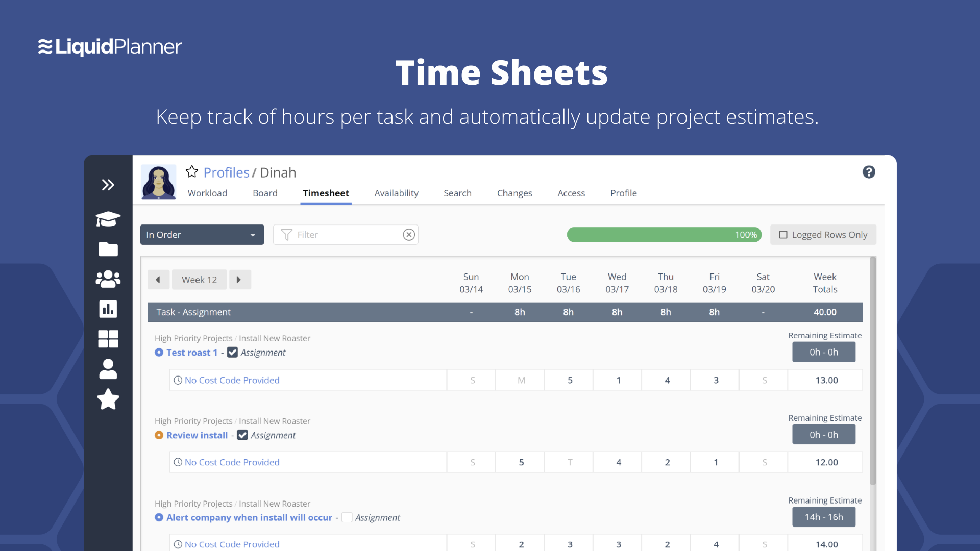Screen dimensions: 980x551
Task: Switch to the Availability tab
Action: pyautogui.click(x=396, y=193)
